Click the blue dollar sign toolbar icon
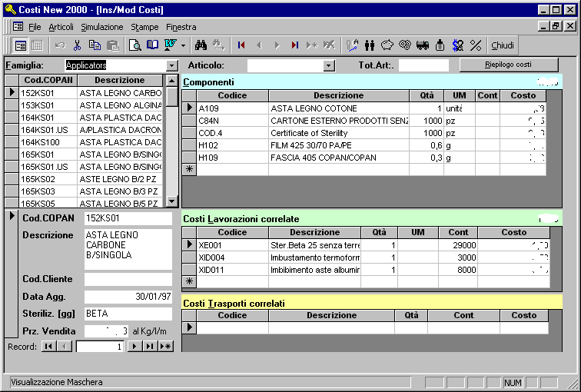Viewport: 581px width, 392px height. [x=458, y=45]
